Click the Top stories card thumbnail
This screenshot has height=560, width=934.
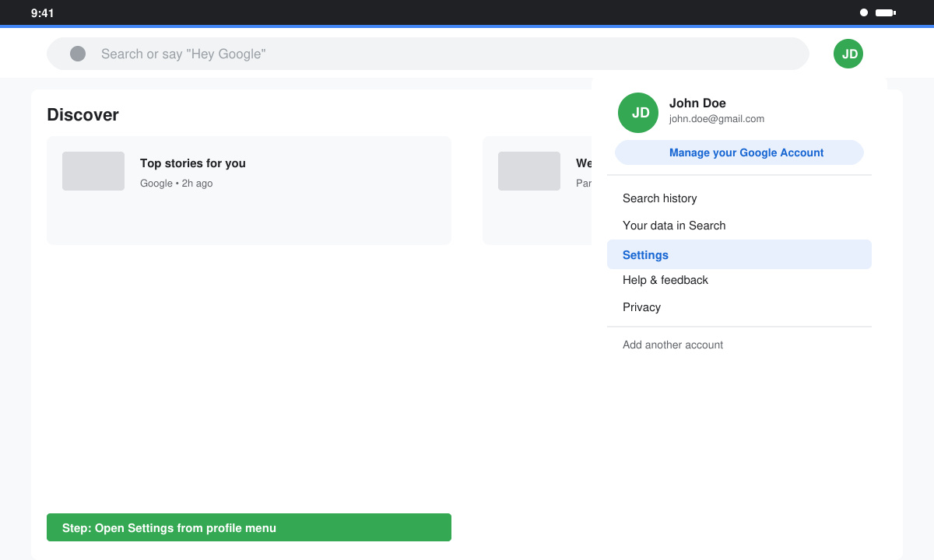click(x=93, y=171)
